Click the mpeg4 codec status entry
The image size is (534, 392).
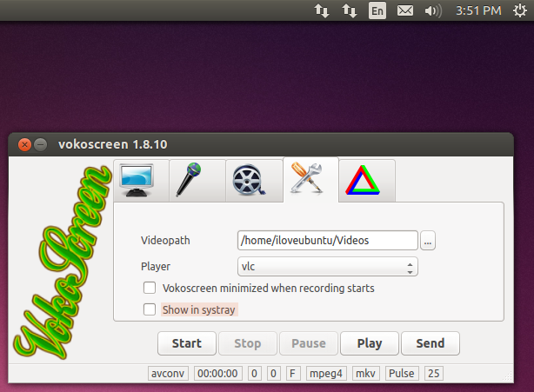(x=326, y=374)
